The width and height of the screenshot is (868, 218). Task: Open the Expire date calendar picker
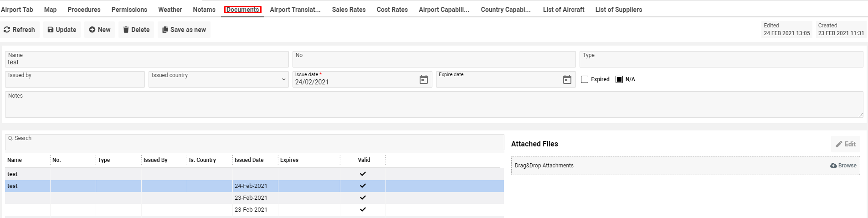tap(567, 80)
